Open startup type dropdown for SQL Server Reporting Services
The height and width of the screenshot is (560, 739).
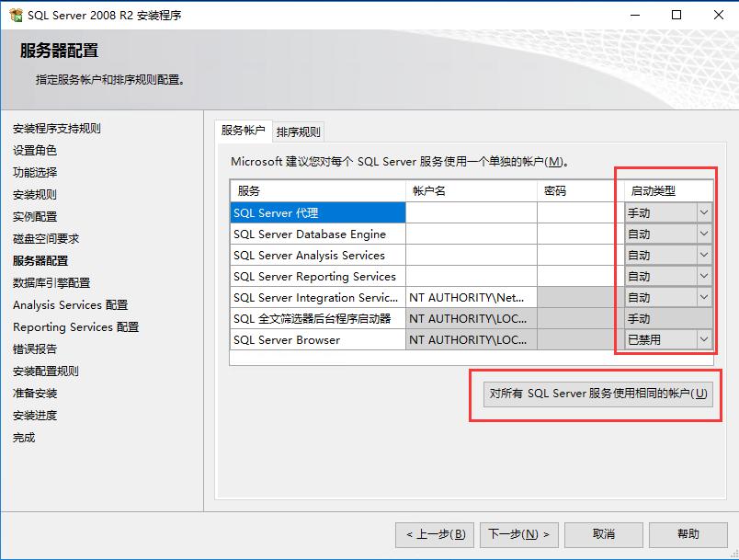pyautogui.click(x=705, y=276)
